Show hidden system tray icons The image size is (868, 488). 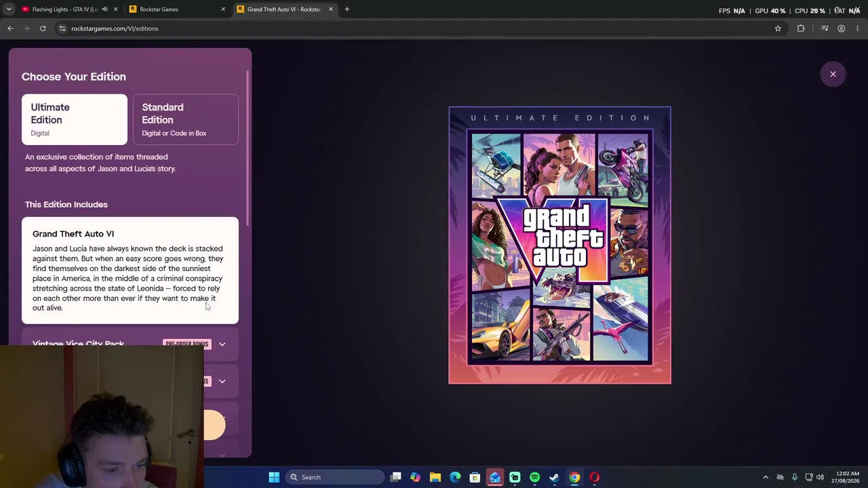[x=766, y=477]
